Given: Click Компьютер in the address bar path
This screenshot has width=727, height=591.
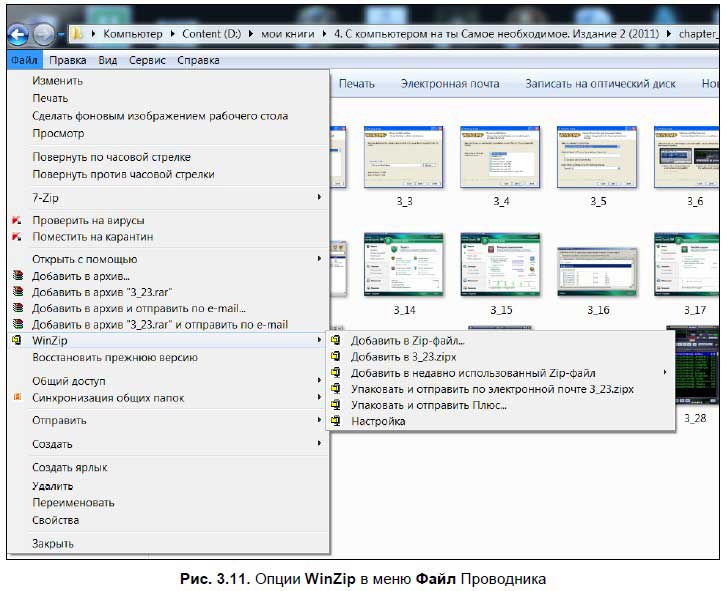Looking at the screenshot, I should coord(133,34).
